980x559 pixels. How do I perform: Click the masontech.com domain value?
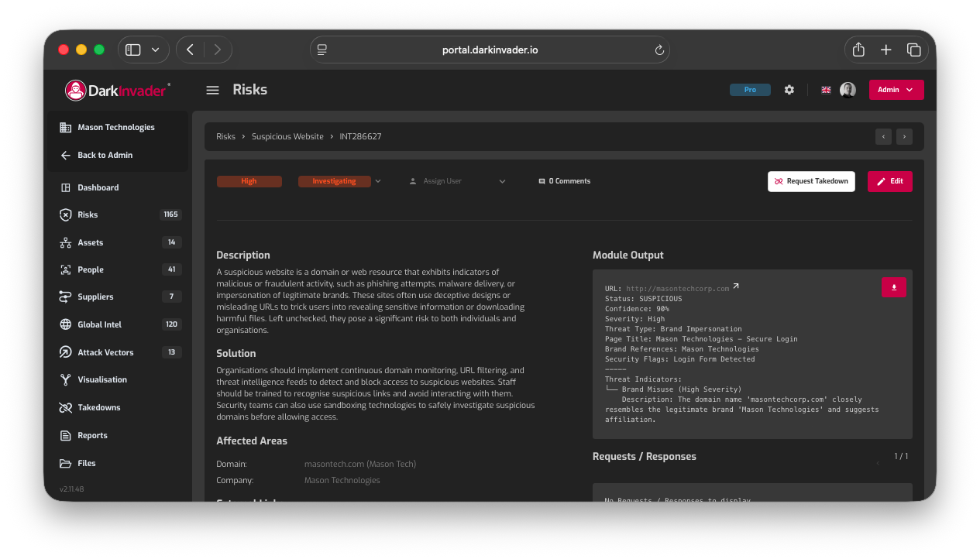pyautogui.click(x=360, y=464)
